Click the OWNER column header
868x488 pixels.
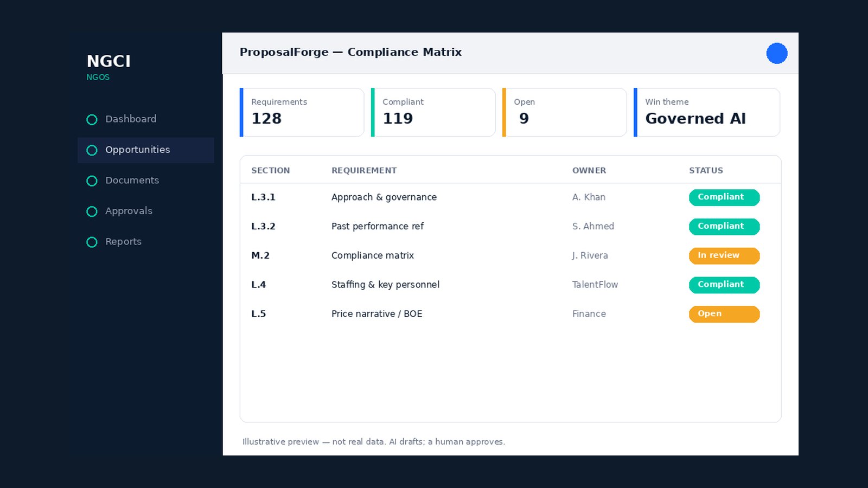click(589, 170)
